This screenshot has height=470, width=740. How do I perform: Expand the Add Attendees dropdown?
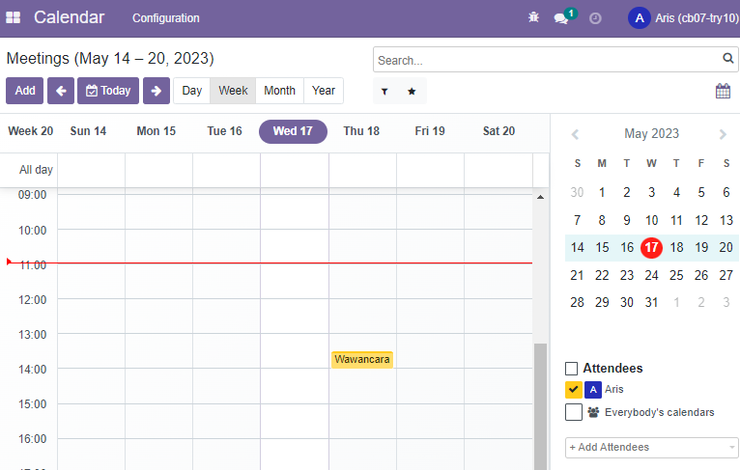[651, 447]
